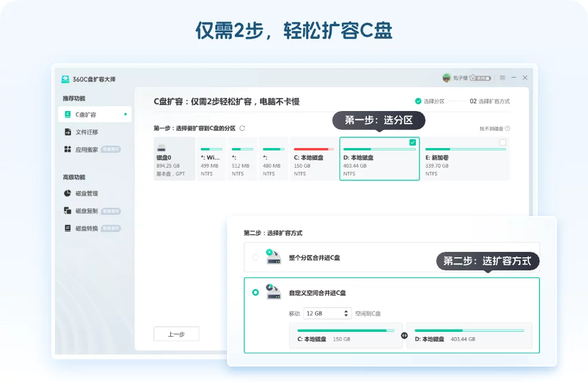Image resolution: width=588 pixels, height=382 pixels.
Task: Click the resize handle between C and D bars
Action: coord(403,335)
